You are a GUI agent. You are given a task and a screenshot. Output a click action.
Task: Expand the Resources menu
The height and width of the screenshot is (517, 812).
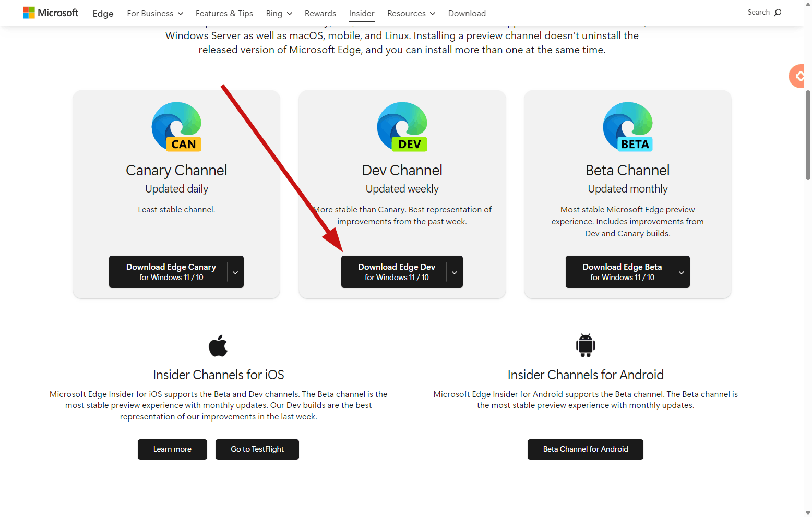tap(411, 13)
